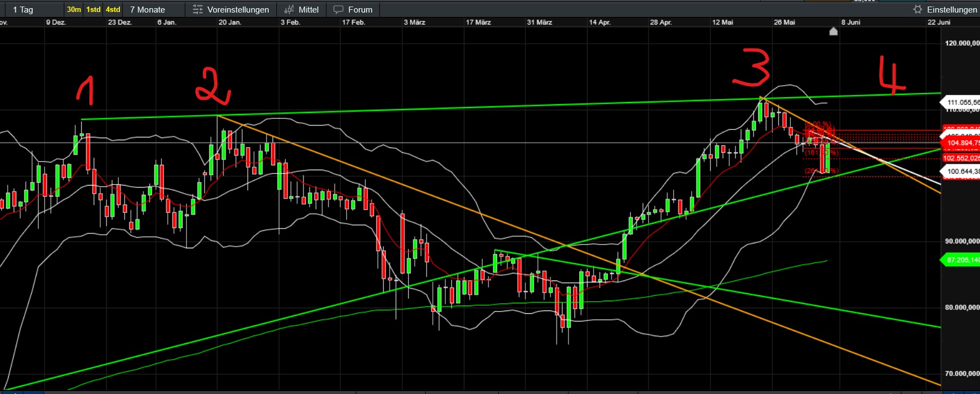Select the green 87.205,14 price tag
980x394 pixels.
pyautogui.click(x=960, y=260)
